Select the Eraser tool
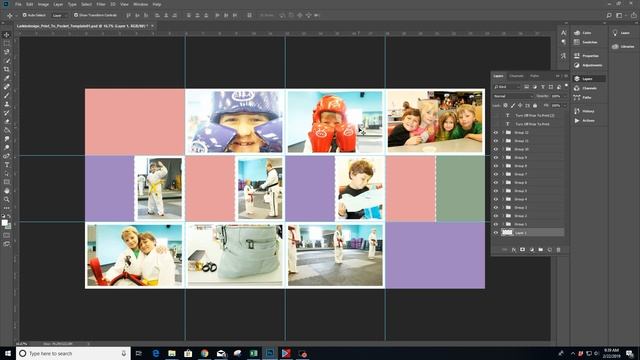The image size is (640, 360). point(7,121)
